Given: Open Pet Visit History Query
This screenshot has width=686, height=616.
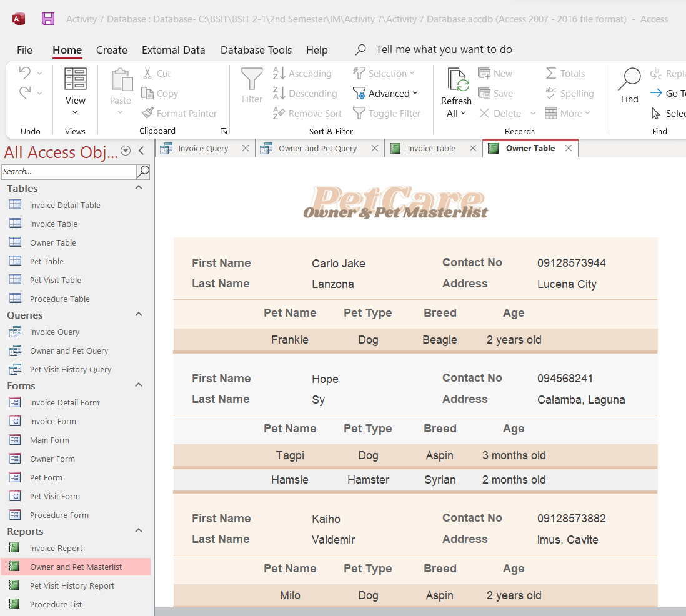Looking at the screenshot, I should tap(70, 370).
